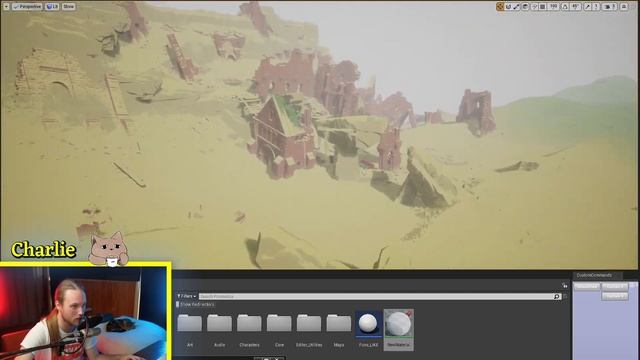Open the viewport Show menu
The image size is (640, 360).
69,7
